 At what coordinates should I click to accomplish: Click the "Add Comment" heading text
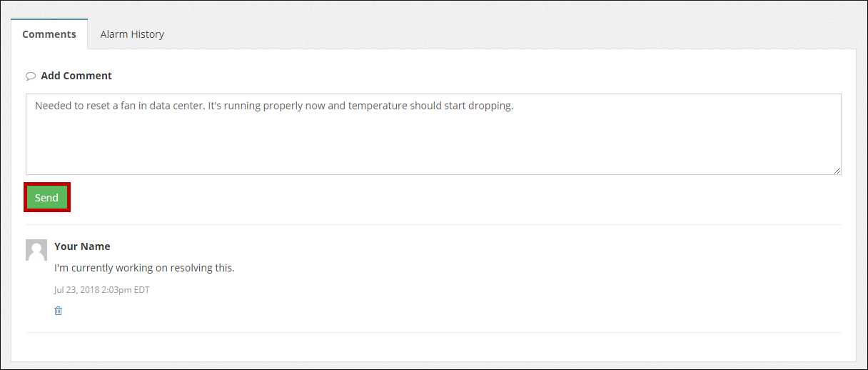point(76,76)
